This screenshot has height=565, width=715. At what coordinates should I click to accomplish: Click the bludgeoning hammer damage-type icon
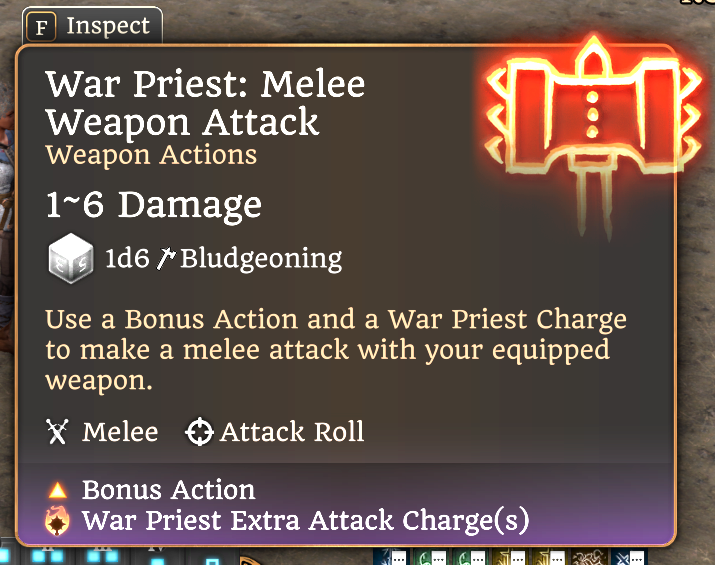166,258
